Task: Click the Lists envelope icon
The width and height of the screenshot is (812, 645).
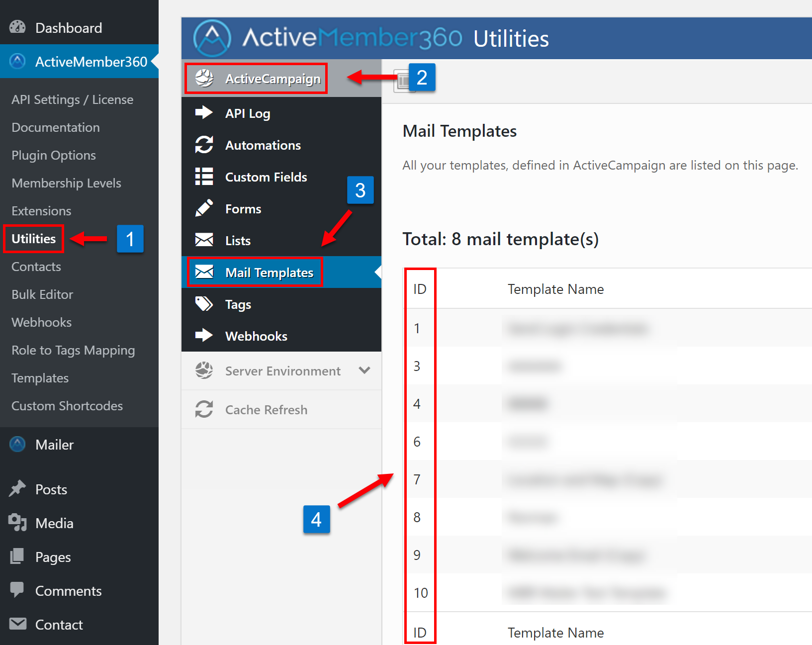Action: [x=204, y=240]
